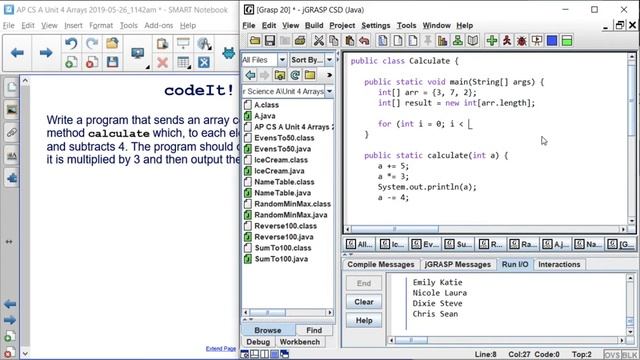Click the jGRASP save file icon
The width and height of the screenshot is (640, 360).
(x=269, y=40)
